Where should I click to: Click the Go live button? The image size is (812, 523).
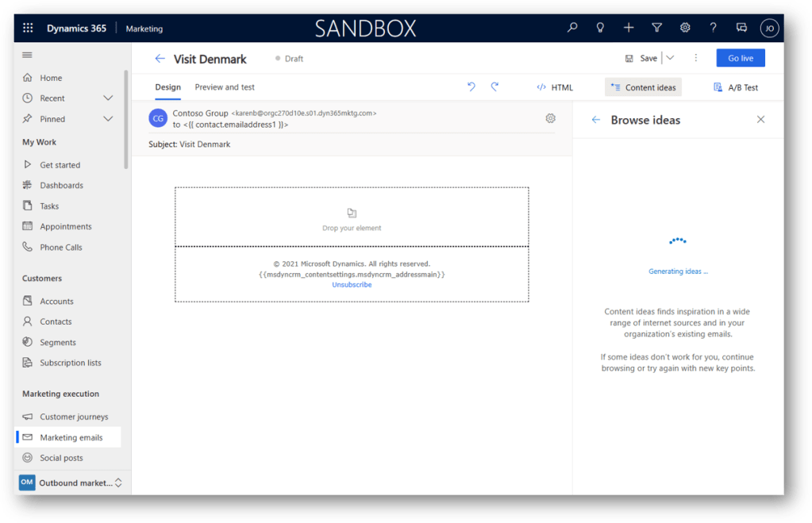[x=740, y=58]
